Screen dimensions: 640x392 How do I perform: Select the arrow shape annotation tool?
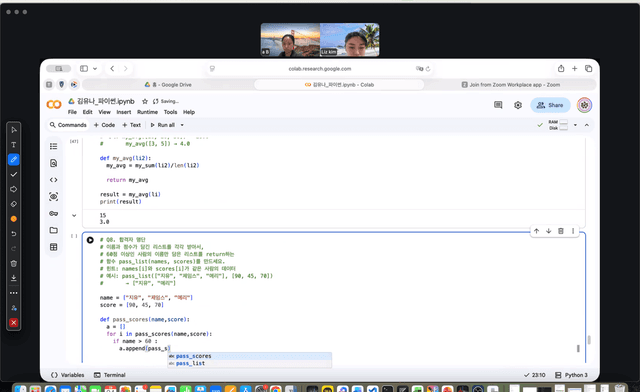tap(13, 189)
